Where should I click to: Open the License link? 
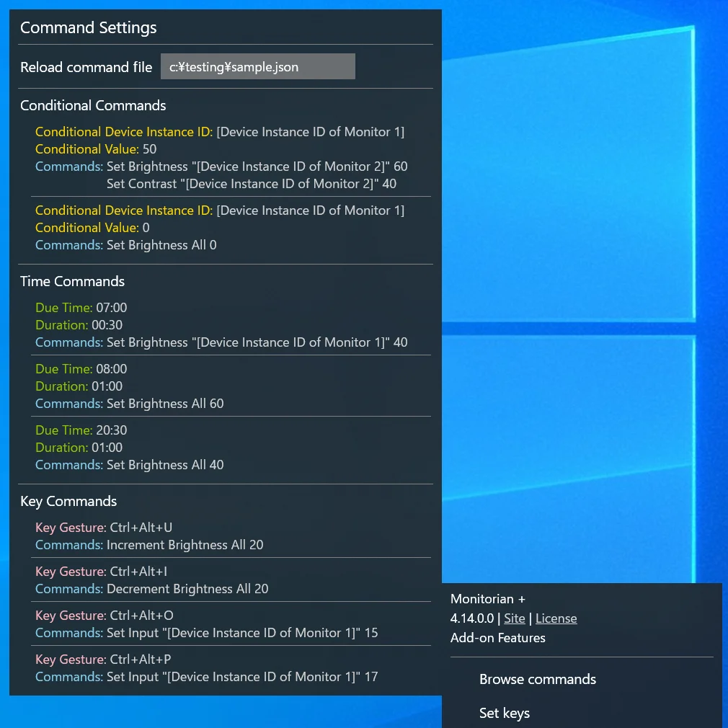pyautogui.click(x=556, y=618)
